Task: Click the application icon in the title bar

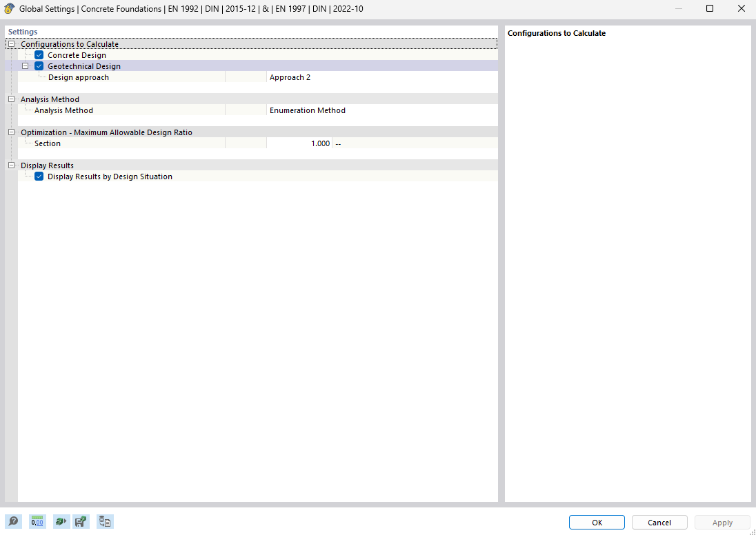Action: [9, 9]
